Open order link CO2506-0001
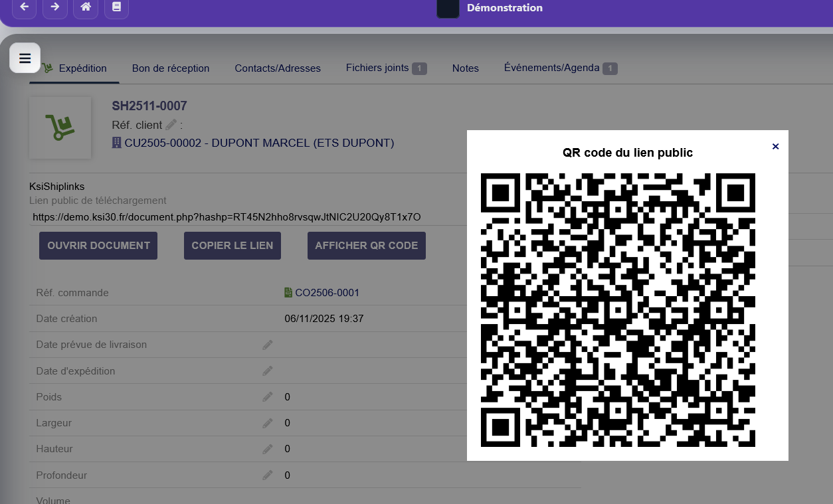Image resolution: width=833 pixels, height=504 pixels. [x=327, y=293]
